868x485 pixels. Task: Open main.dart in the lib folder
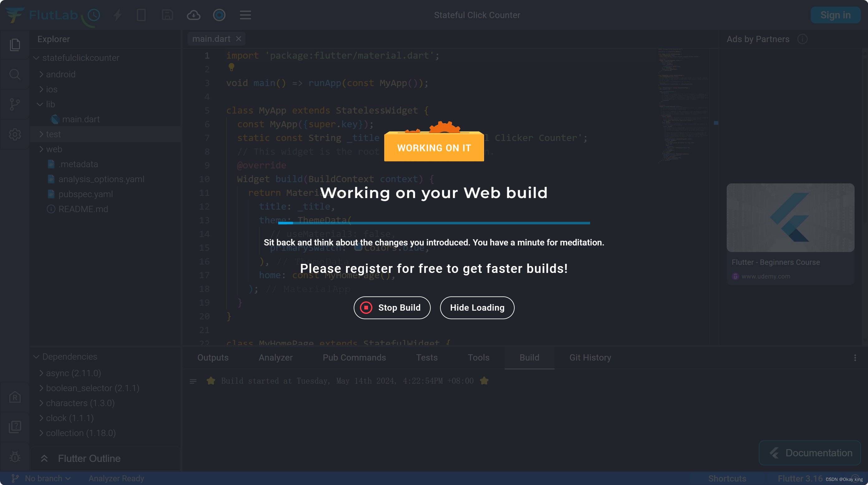pyautogui.click(x=81, y=119)
